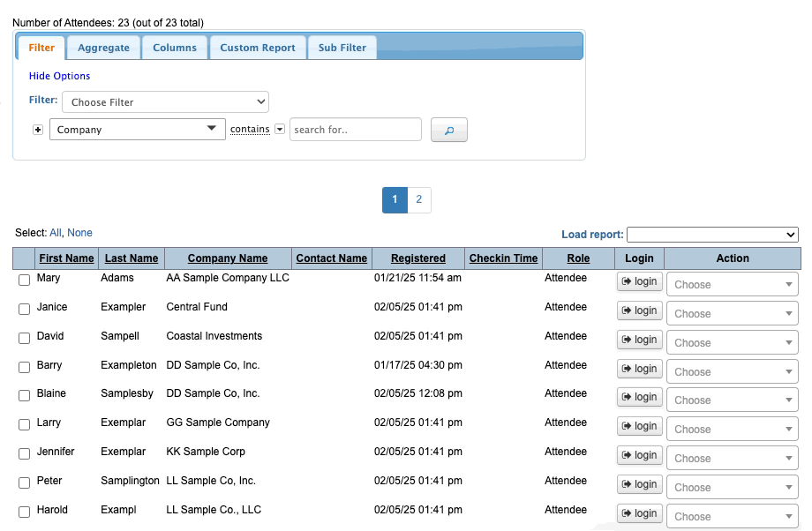The image size is (812, 531).
Task: Click the login button for Janice Exampler
Action: pyautogui.click(x=640, y=310)
